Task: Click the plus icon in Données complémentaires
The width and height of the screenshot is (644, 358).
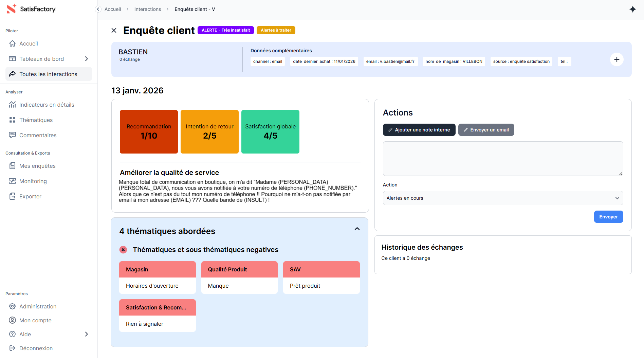Action: 617,59
